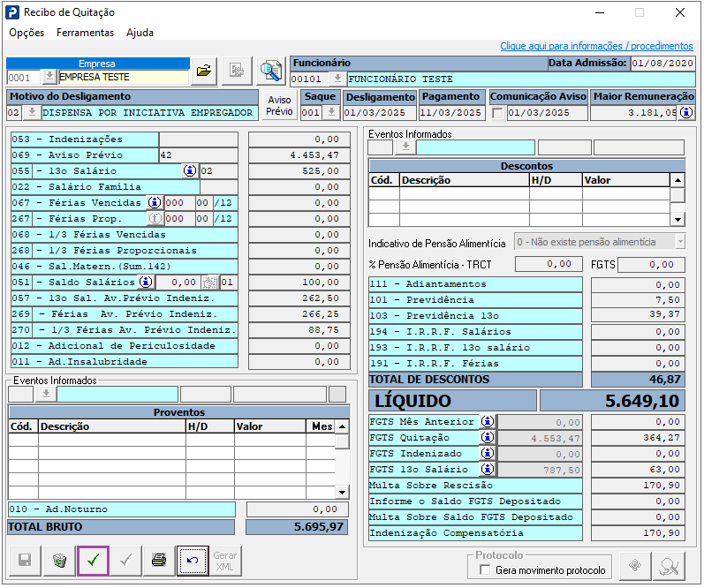Click the printer icon
Screen dimensions: 704x588
point(159,561)
